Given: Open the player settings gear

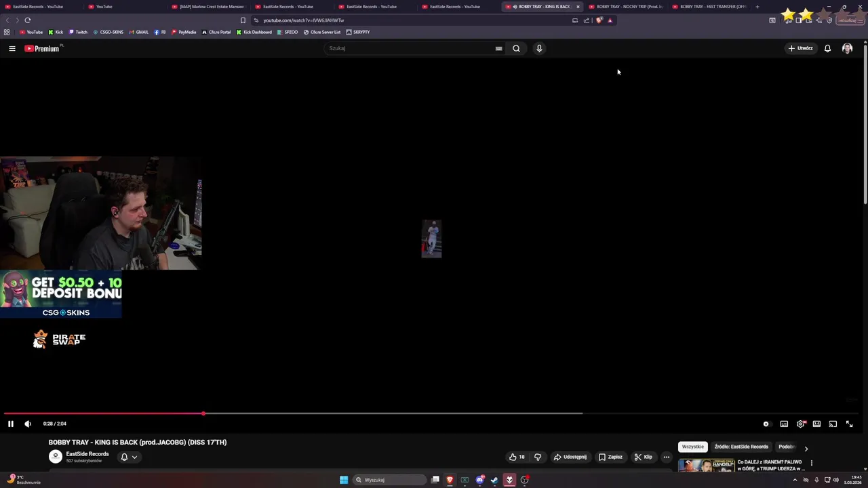Looking at the screenshot, I should (801, 424).
